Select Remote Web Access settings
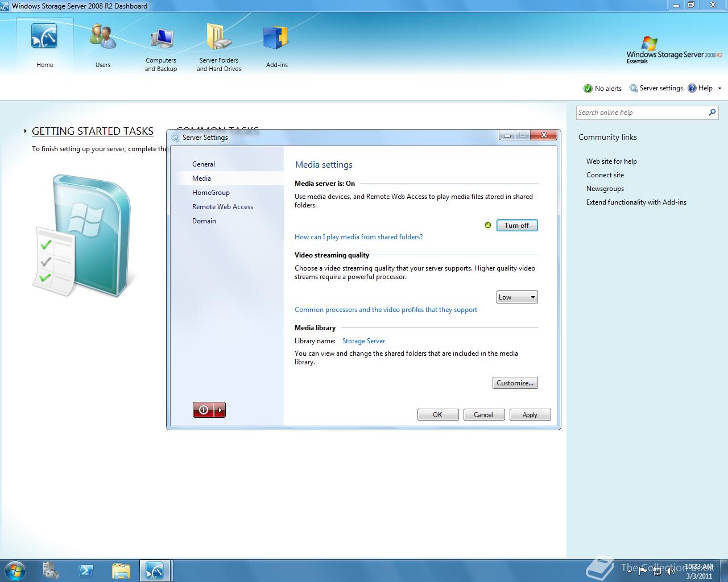Image resolution: width=728 pixels, height=582 pixels. (222, 207)
